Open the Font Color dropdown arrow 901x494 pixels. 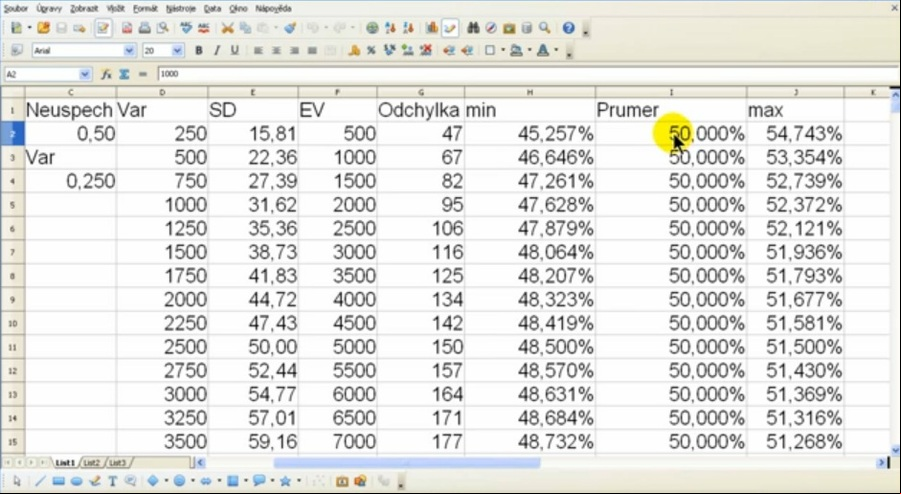click(556, 51)
